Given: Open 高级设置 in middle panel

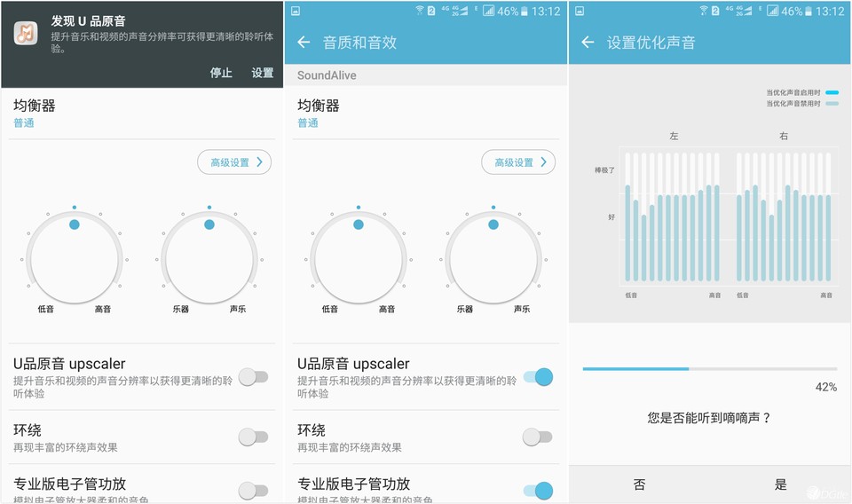Looking at the screenshot, I should [518, 161].
